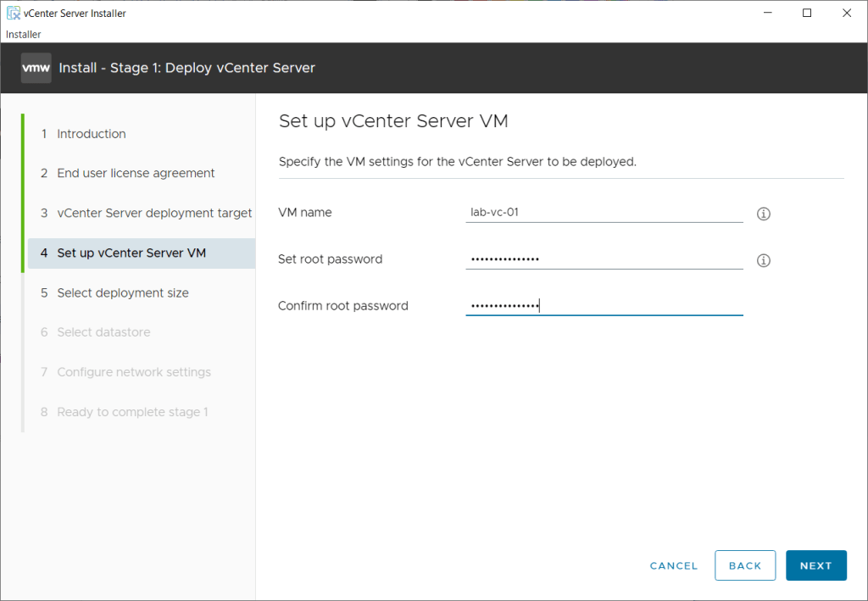Proceed by clicking NEXT
This screenshot has height=601, width=868.
click(x=815, y=565)
